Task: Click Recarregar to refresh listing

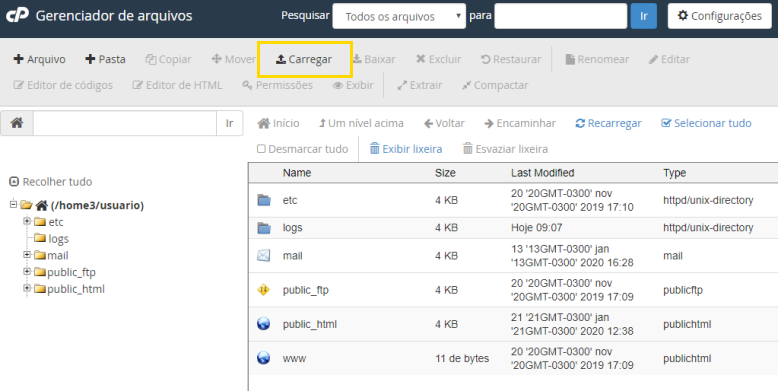Action: [608, 123]
